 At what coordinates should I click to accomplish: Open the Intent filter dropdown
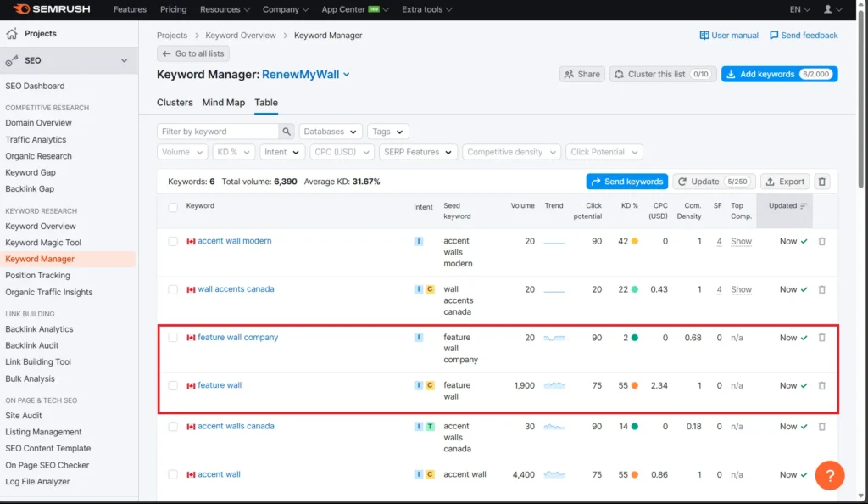[281, 152]
